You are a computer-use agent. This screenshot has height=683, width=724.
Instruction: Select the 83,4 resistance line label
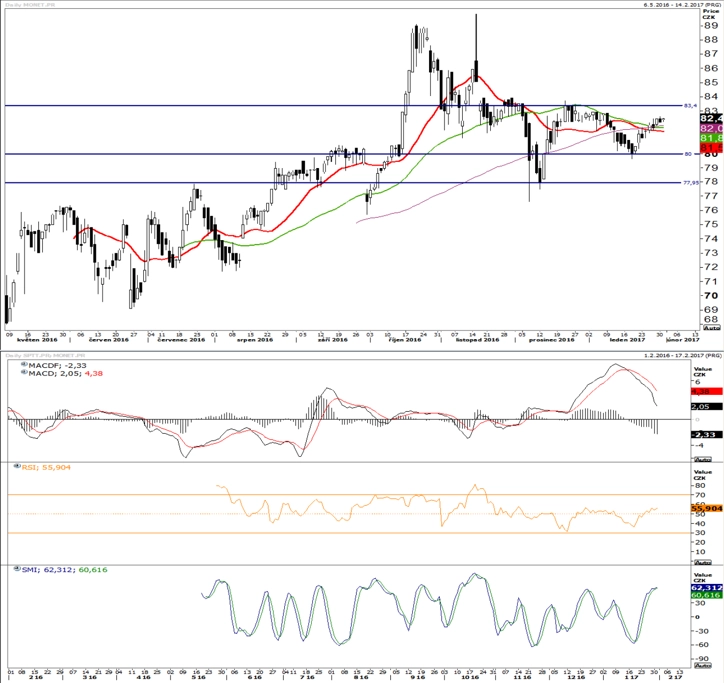pos(690,106)
